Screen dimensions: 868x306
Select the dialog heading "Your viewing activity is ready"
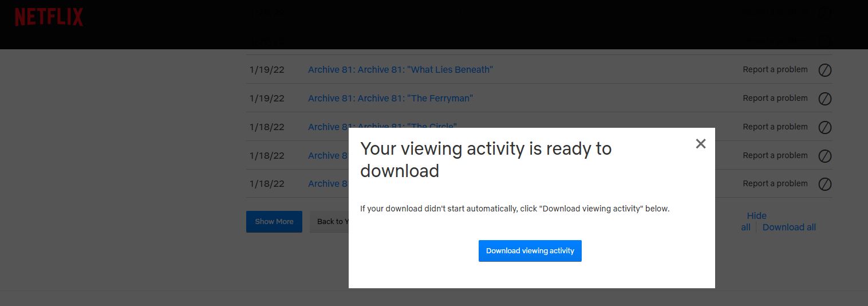pos(476,148)
